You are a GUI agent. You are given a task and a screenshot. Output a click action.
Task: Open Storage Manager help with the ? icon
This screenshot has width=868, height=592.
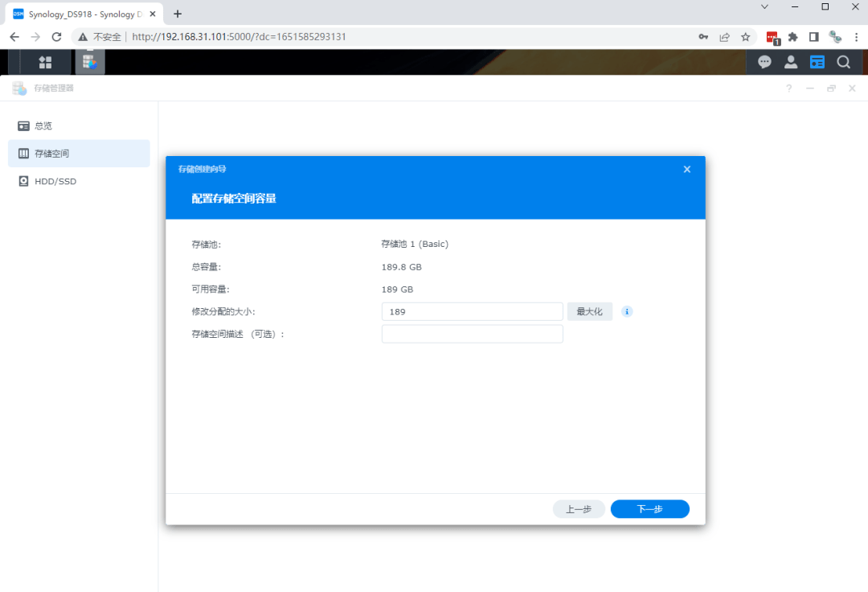[x=788, y=88]
